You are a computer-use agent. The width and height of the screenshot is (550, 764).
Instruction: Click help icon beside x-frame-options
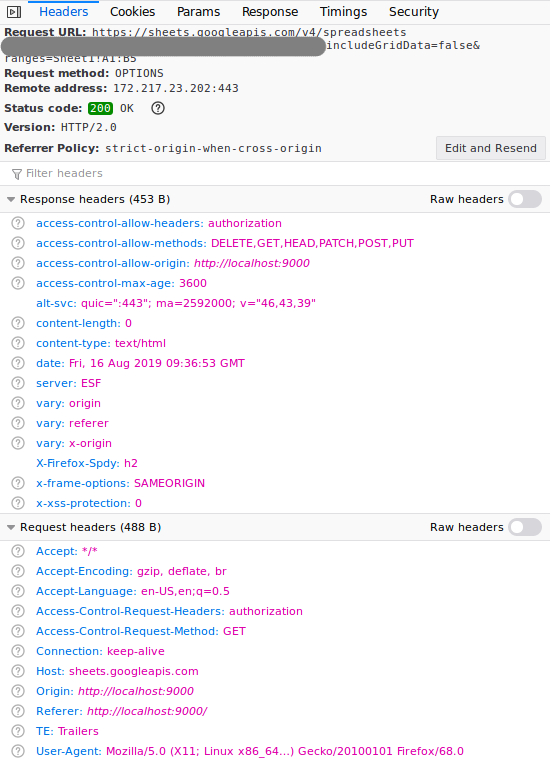(x=18, y=483)
